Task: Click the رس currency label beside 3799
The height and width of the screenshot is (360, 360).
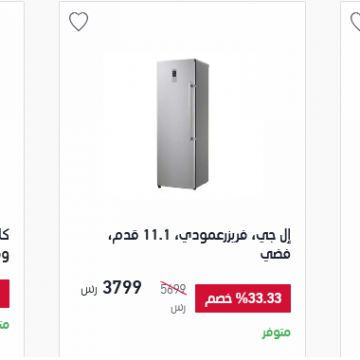Action: 89,290
